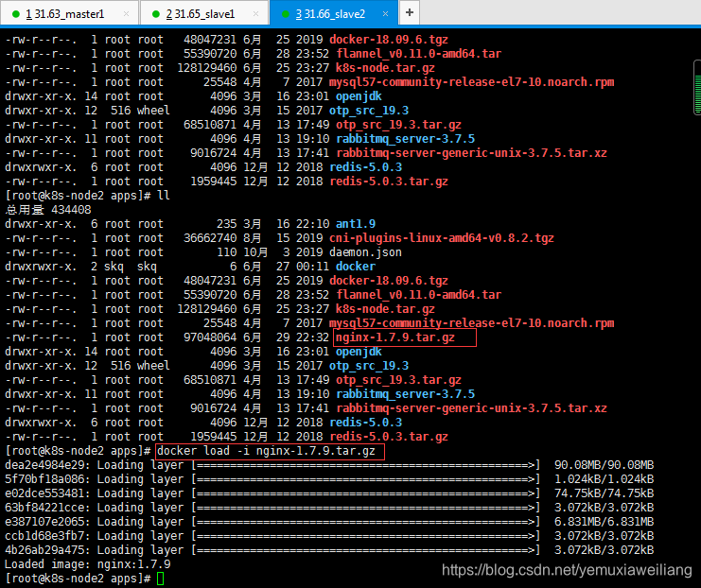The width and height of the screenshot is (701, 588).
Task: Click file size 36662740
Action: [x=210, y=238]
